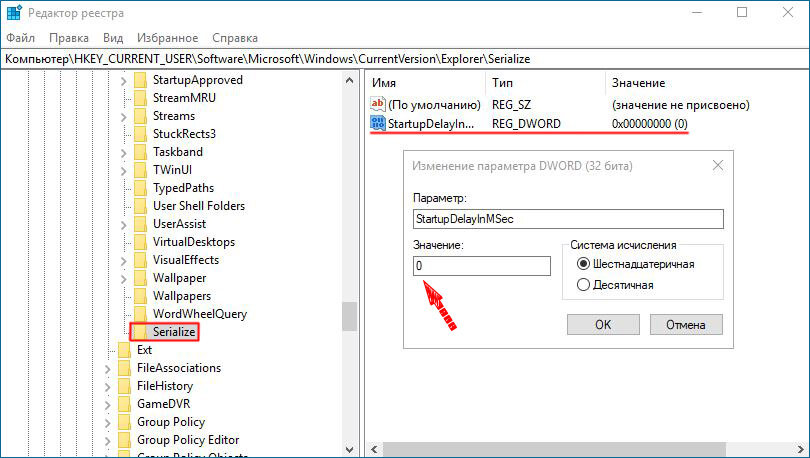Select the StartupApproved folder icon

[x=140, y=80]
